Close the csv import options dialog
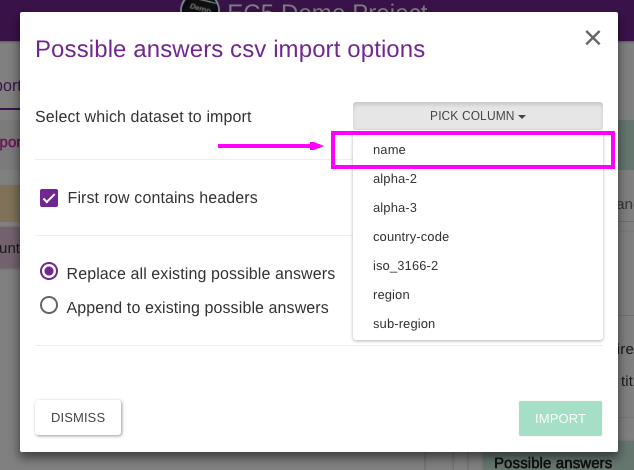 click(592, 38)
